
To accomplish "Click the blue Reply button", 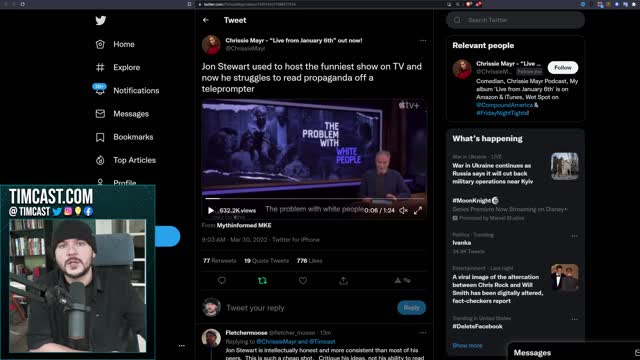I will tap(411, 308).
